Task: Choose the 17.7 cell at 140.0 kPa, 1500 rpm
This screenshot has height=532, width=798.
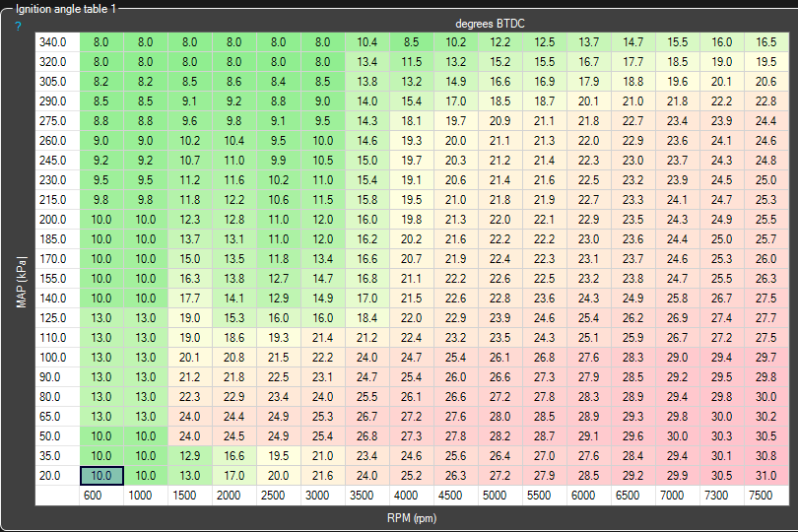Action: tap(190, 298)
